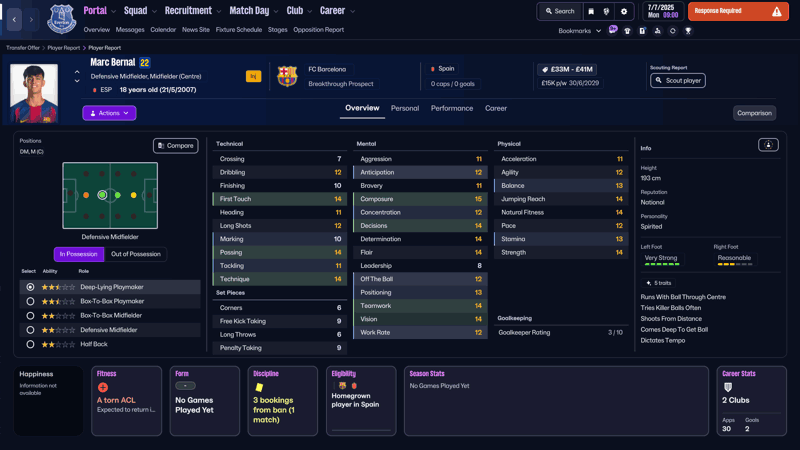Click the yellow card Discipline icon
Screen dimensions: 800x450
point(259,387)
